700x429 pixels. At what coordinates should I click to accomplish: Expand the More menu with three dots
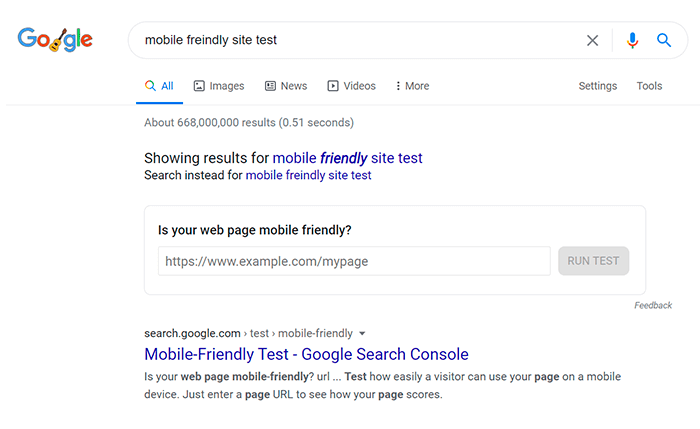point(412,86)
